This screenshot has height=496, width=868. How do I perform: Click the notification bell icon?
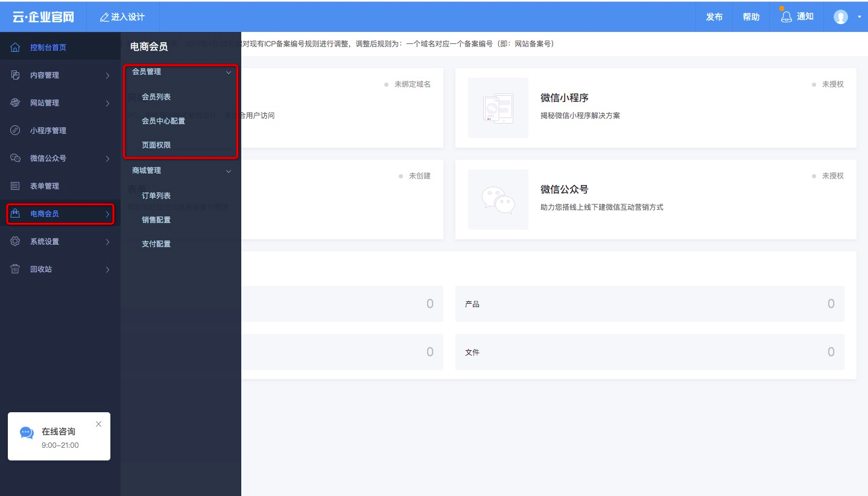click(x=786, y=17)
